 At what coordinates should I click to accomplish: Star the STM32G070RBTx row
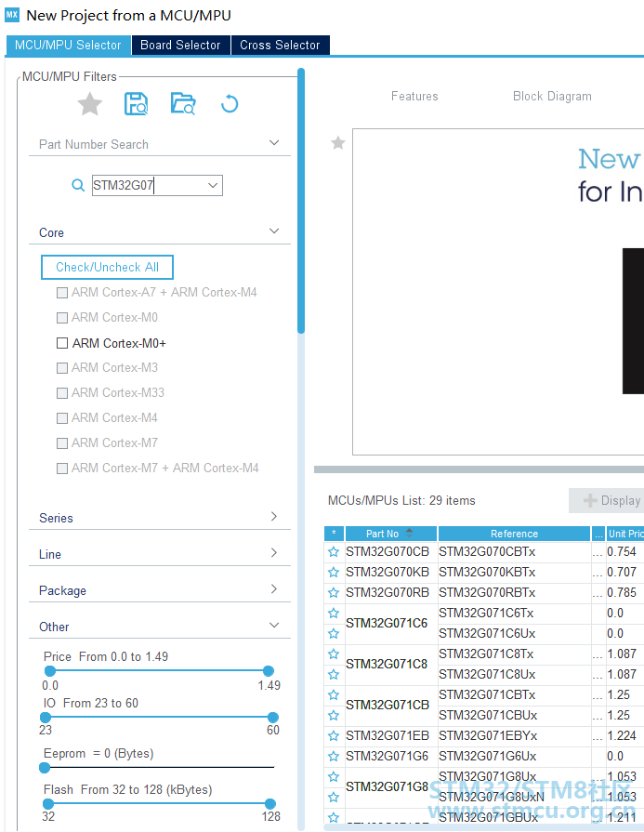(333, 592)
